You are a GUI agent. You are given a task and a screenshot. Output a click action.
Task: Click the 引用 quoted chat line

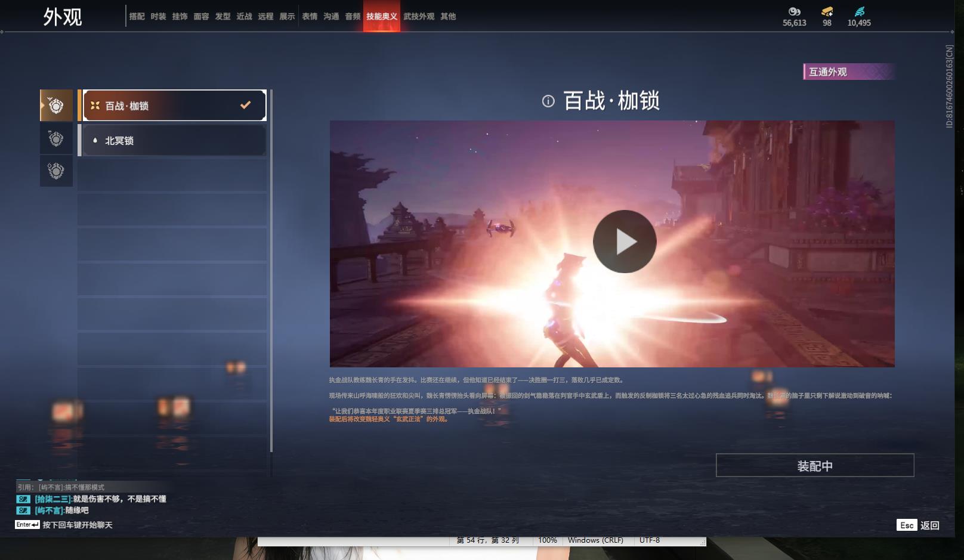(x=61, y=487)
